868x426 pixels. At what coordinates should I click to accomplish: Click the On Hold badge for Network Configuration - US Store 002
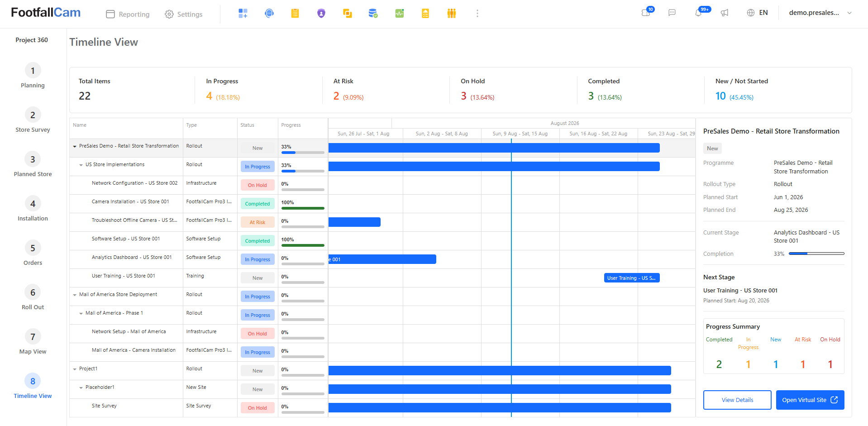pyautogui.click(x=258, y=185)
